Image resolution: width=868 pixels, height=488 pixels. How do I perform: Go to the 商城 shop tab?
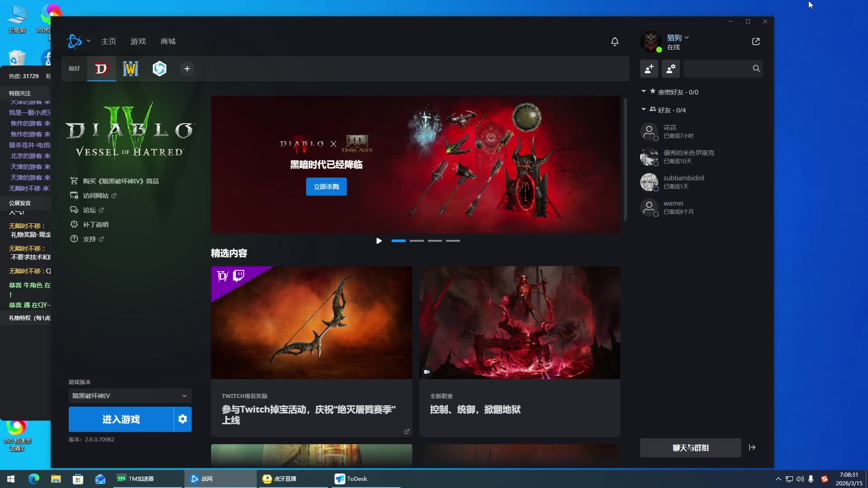pos(168,42)
